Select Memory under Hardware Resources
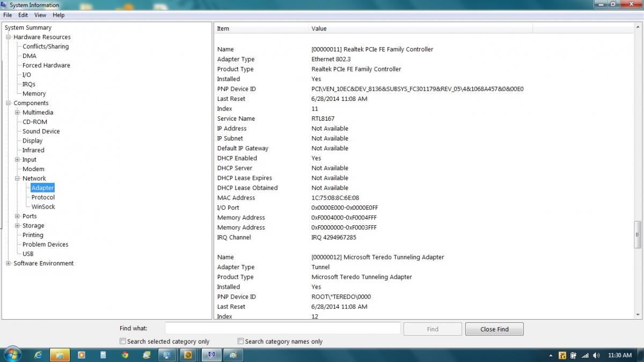644x362 pixels. (34, 94)
